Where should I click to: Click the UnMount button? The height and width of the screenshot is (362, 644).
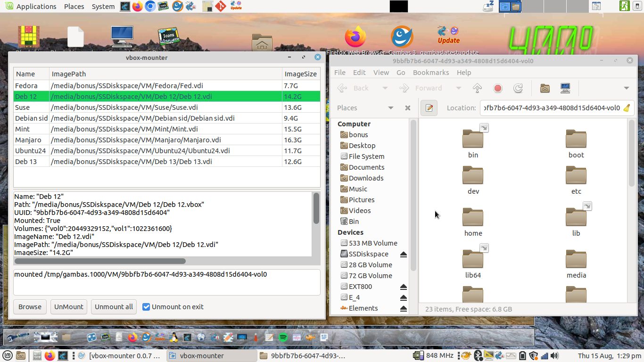click(69, 307)
